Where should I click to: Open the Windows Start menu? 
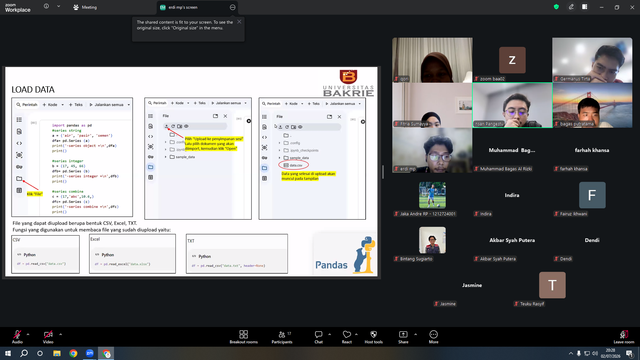pos(8,353)
